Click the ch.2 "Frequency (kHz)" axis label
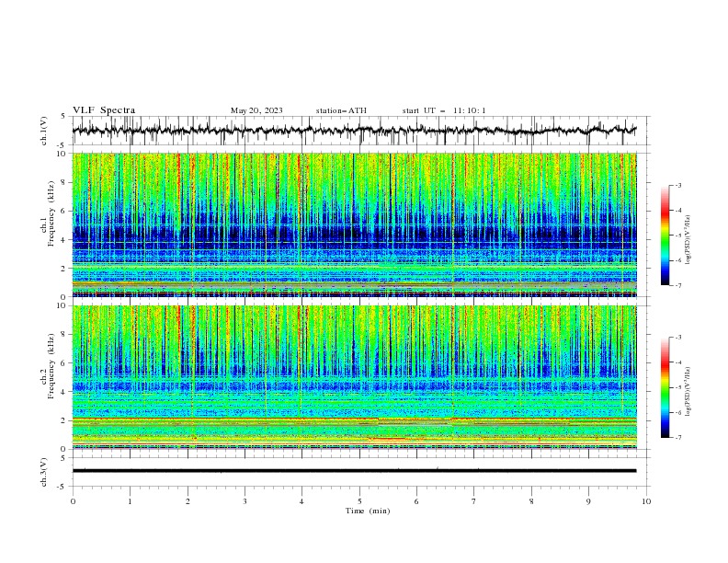 51,366
